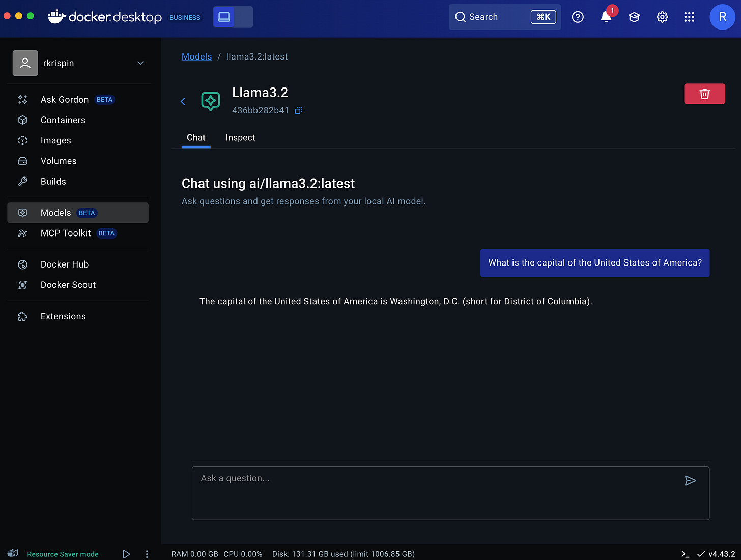Viewport: 741px width, 560px height.
Task: Go to Containers in the sidebar
Action: pos(78,120)
